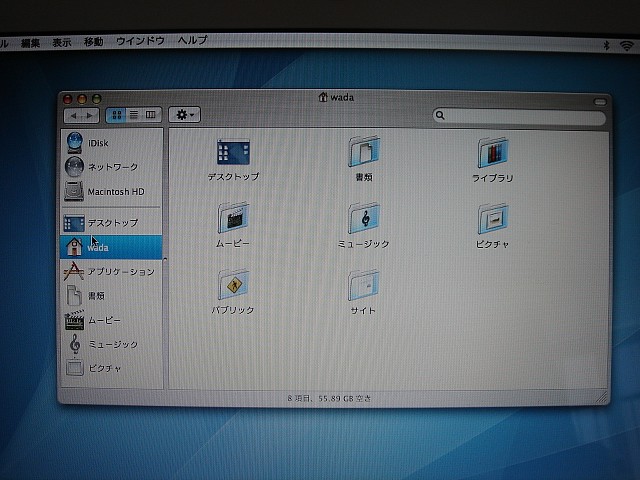This screenshot has width=640, height=480.
Task: Click the Forward navigation arrow button
Action: click(91, 116)
